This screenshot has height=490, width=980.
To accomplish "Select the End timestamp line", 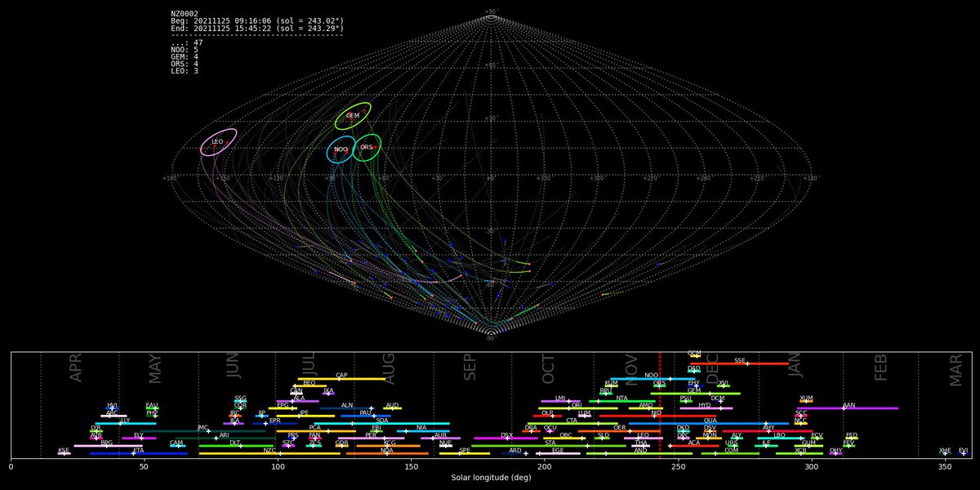I will click(x=257, y=29).
